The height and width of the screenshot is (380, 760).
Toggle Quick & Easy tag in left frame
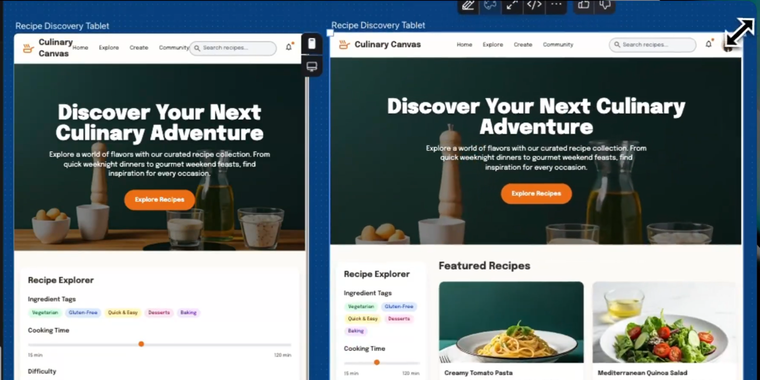click(x=123, y=313)
